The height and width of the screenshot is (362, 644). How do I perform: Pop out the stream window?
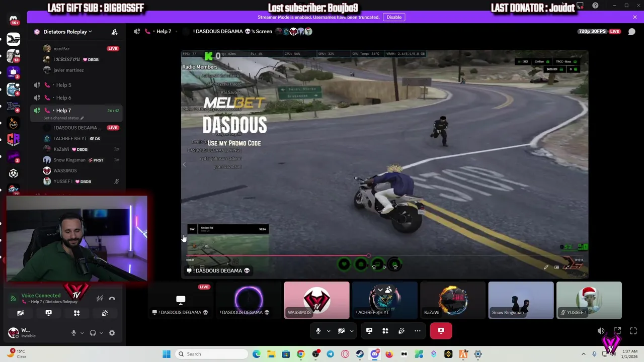click(617, 331)
